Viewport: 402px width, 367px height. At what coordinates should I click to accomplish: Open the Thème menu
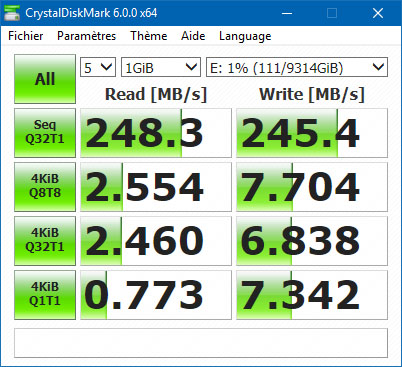(149, 36)
